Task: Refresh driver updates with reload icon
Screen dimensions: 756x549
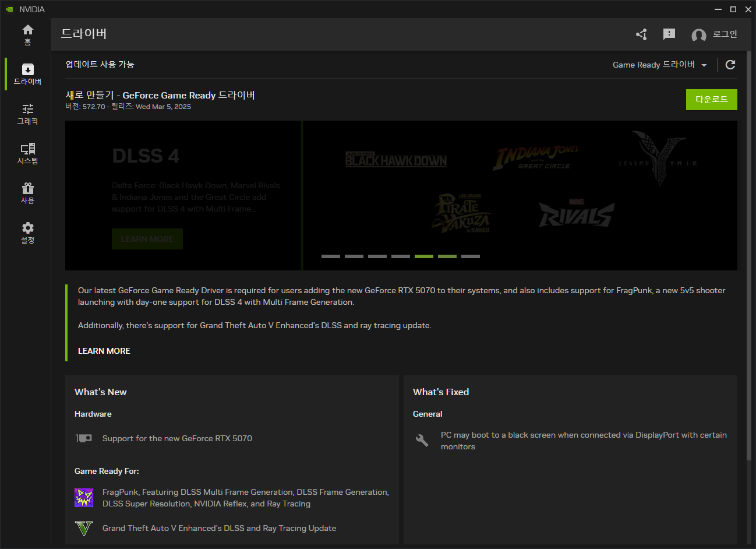Action: 730,65
